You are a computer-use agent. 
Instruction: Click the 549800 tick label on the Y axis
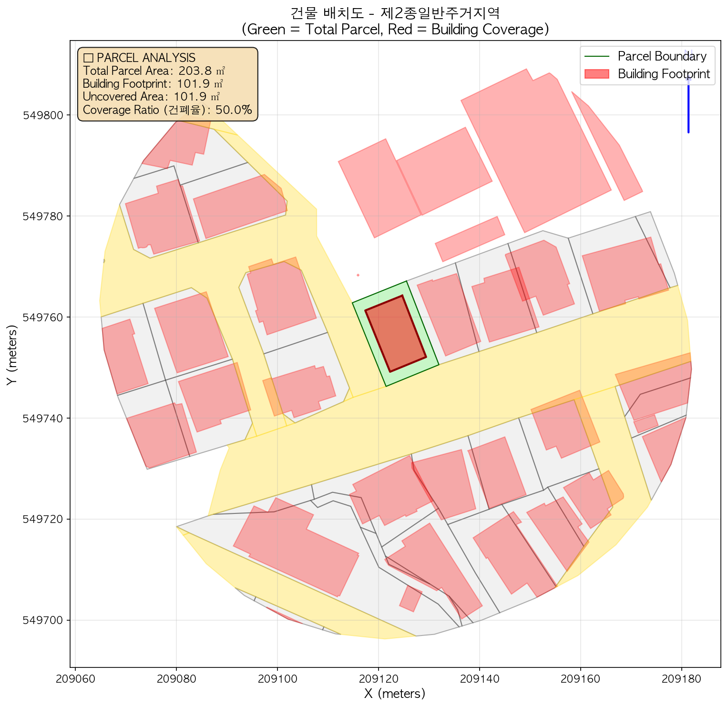pos(46,115)
